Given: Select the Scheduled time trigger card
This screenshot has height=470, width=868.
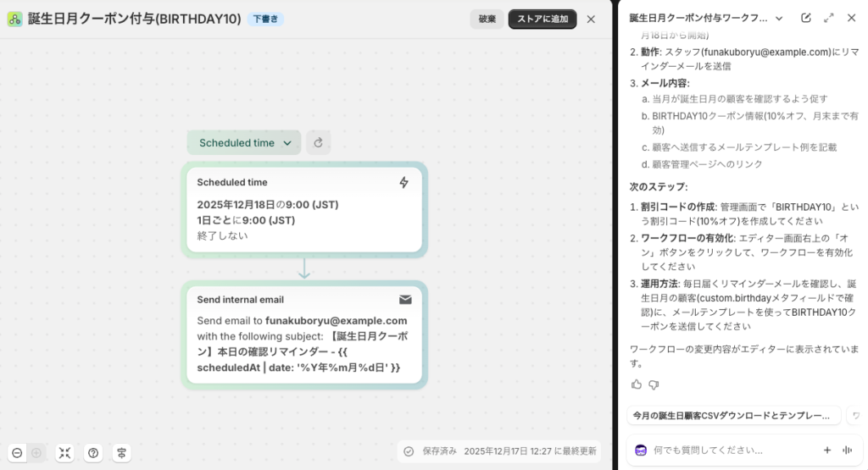Looking at the screenshot, I should coord(303,208).
